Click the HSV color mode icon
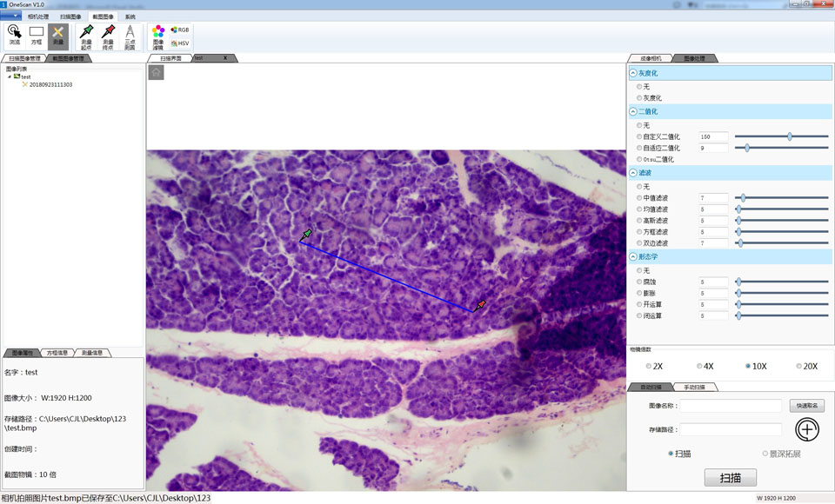Screen dimensions: 835x504 coord(180,43)
